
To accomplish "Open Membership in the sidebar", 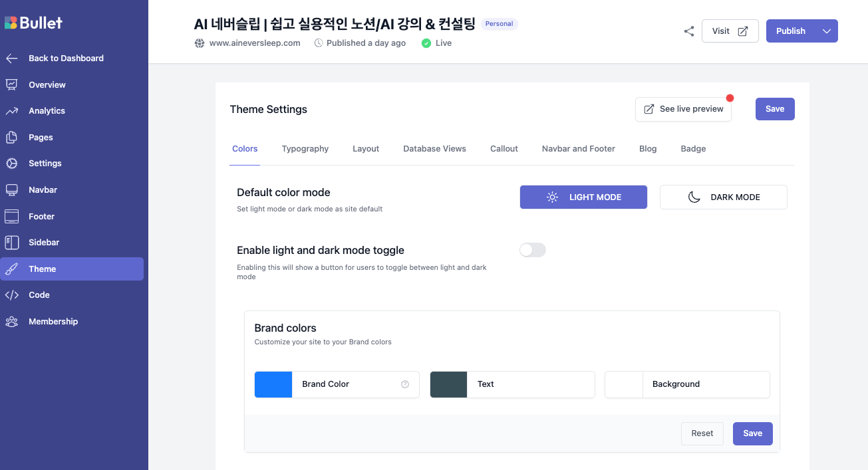I will [72, 322].
